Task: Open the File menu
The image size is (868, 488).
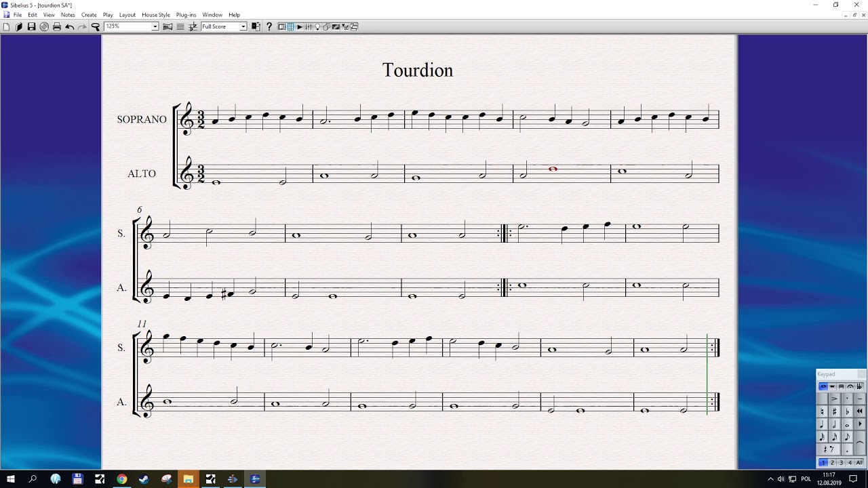Action: (x=18, y=15)
